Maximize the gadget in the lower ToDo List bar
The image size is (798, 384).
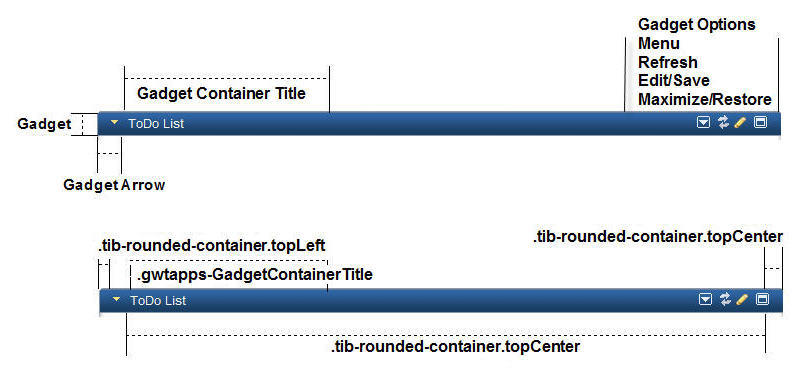click(762, 300)
